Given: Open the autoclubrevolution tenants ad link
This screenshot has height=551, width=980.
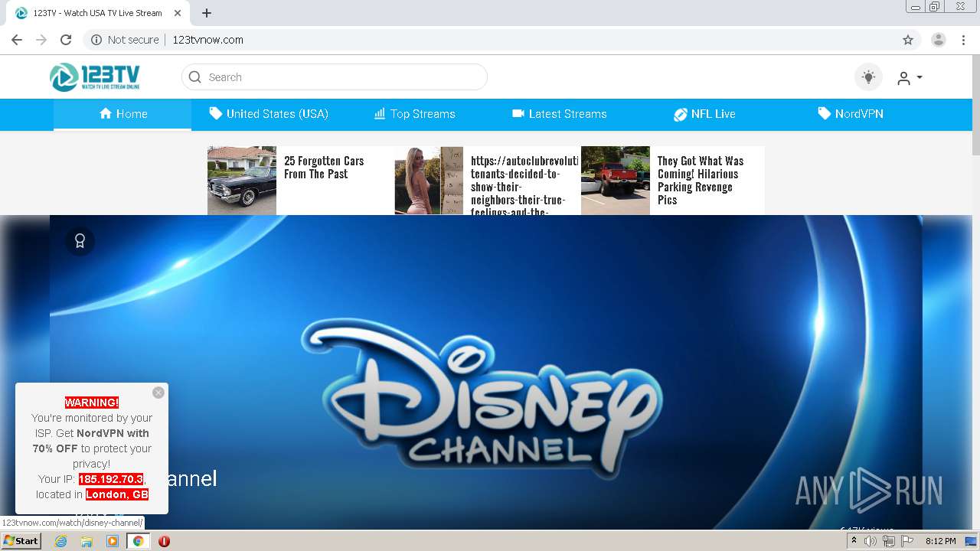Looking at the screenshot, I should (x=524, y=184).
